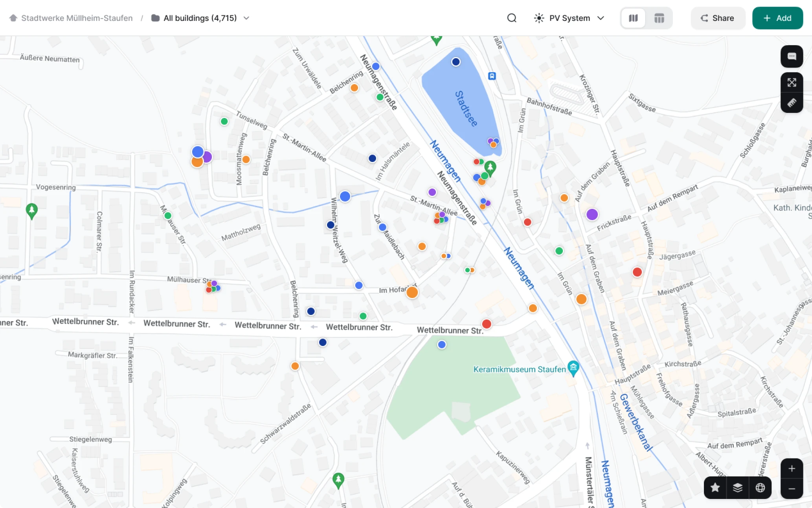Click the large orange marker at Im Hofacker

coord(412,292)
